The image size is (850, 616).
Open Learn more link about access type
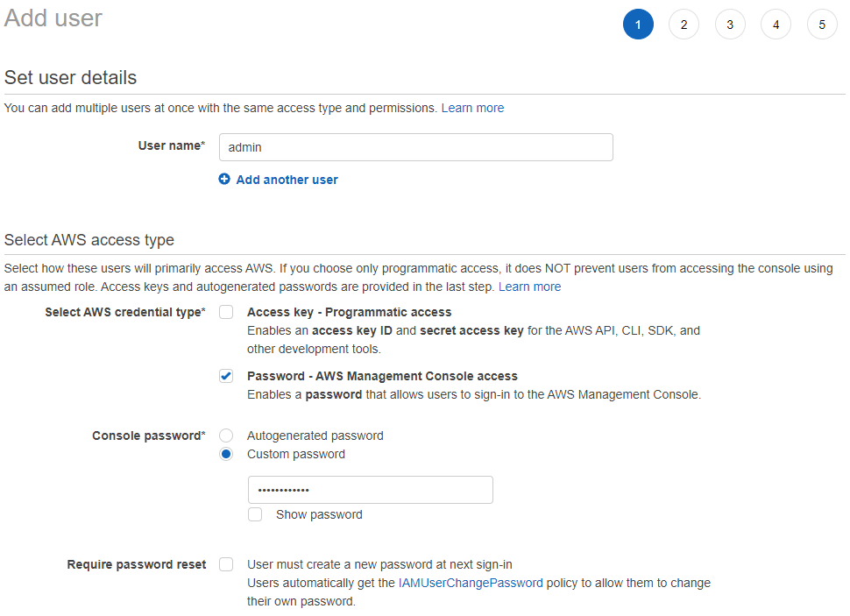[529, 287]
